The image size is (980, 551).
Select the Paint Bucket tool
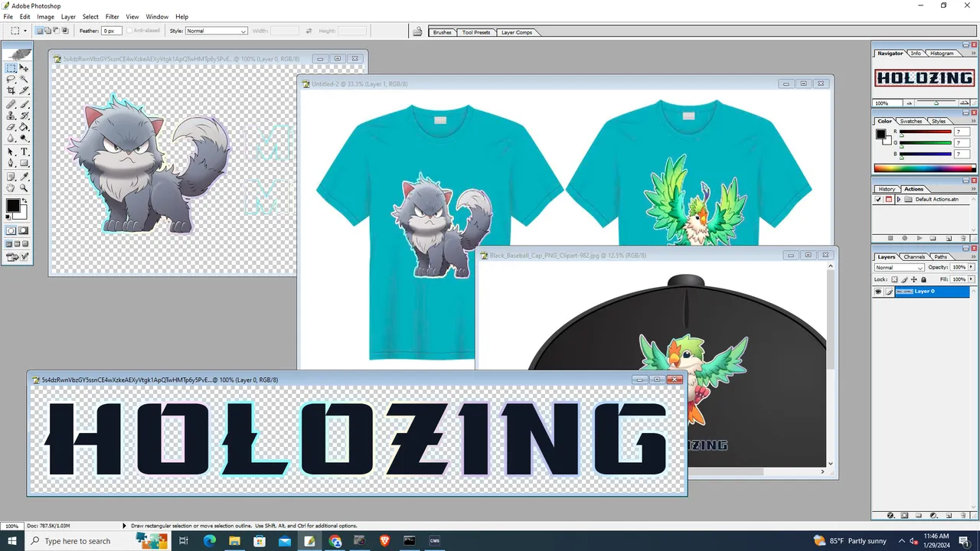pos(24,126)
